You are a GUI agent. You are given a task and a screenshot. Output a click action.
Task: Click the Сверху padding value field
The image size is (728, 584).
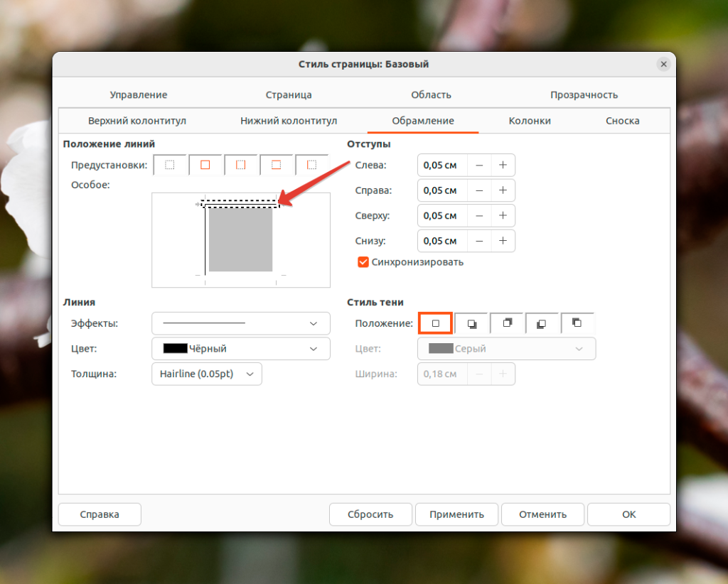click(442, 216)
